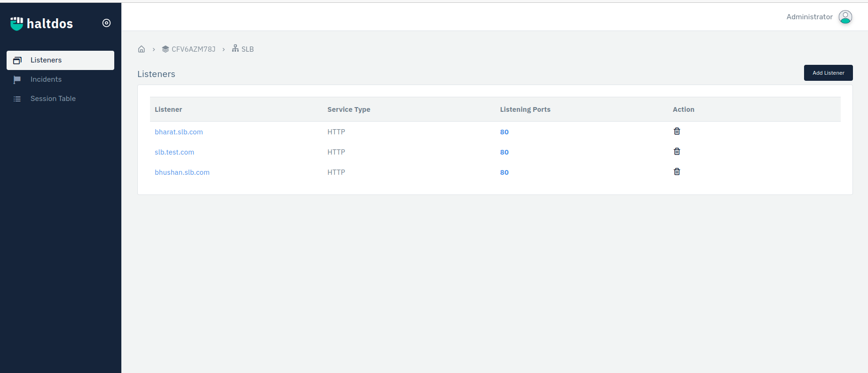Click the Action column header

tap(683, 109)
